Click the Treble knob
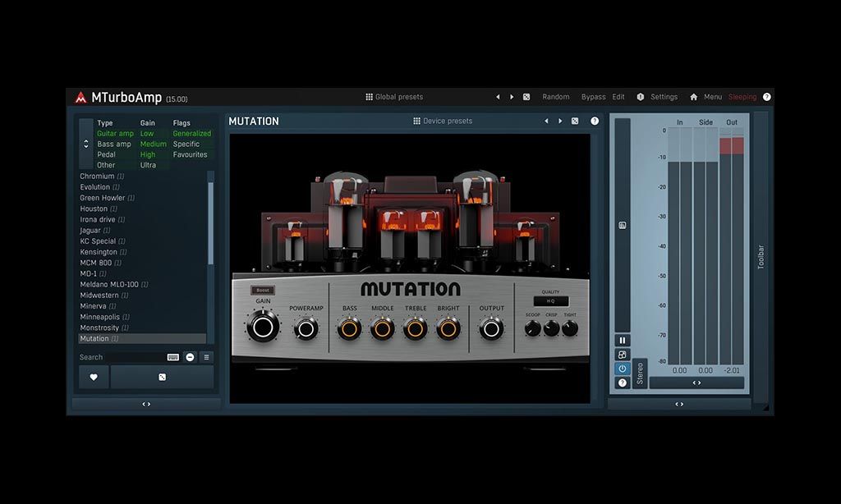 (415, 328)
